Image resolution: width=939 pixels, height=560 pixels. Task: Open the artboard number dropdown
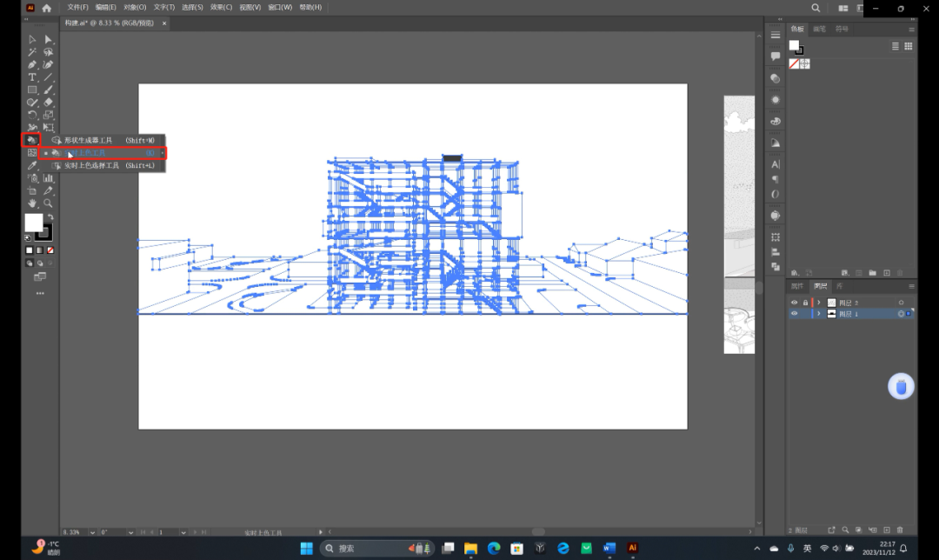click(183, 532)
